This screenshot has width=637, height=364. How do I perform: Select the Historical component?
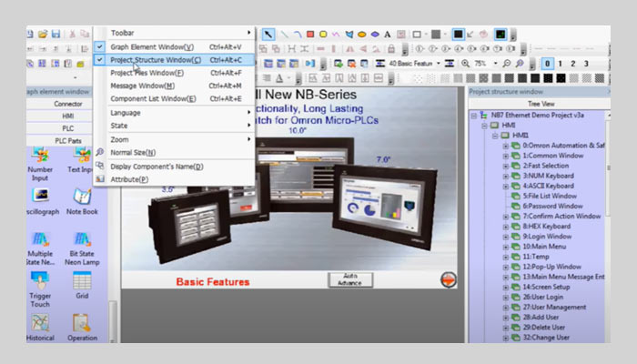tap(40, 328)
